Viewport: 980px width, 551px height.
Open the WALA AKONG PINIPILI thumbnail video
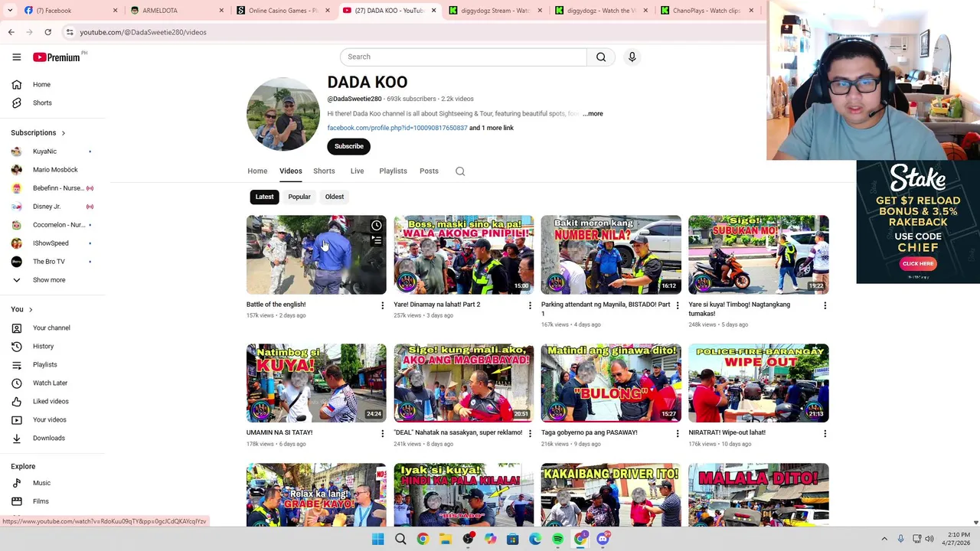[464, 255]
